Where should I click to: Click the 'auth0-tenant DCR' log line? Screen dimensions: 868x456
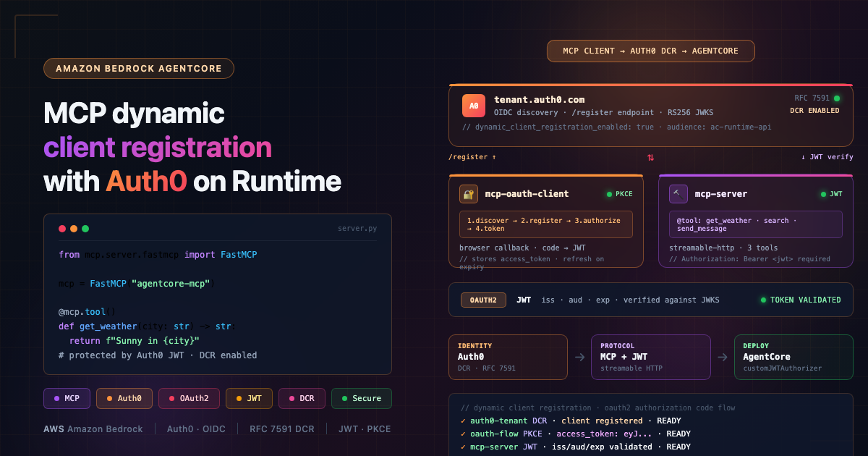(x=571, y=421)
